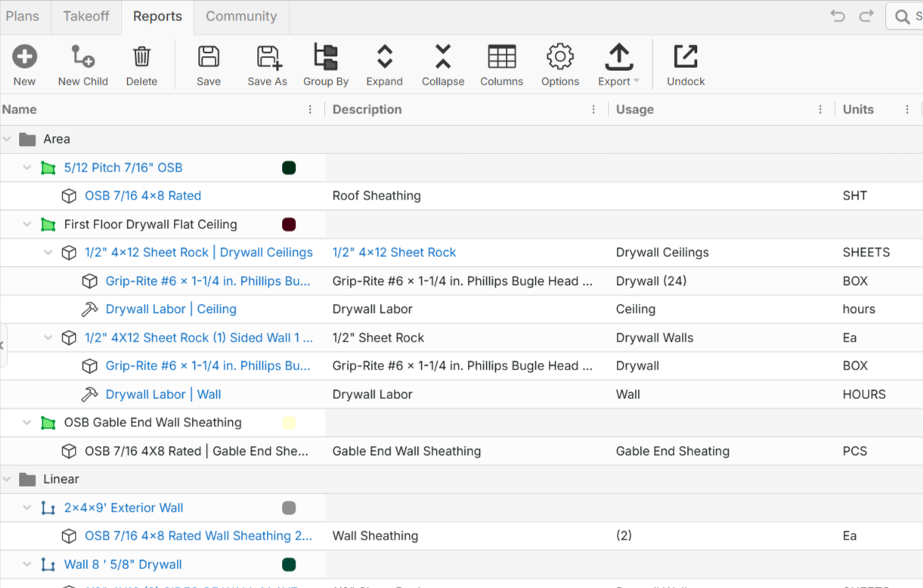The image size is (923, 588).
Task: Undock the Reports panel
Action: 686,57
